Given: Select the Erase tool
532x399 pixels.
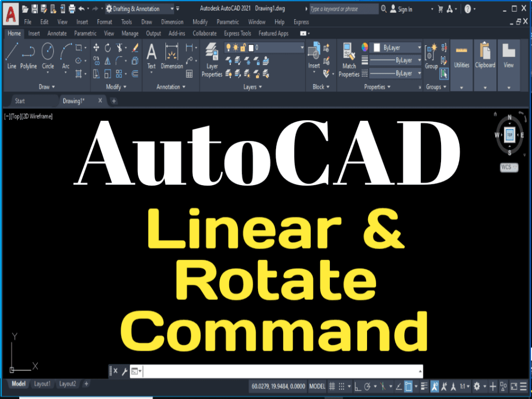Looking at the screenshot, I should (x=135, y=47).
